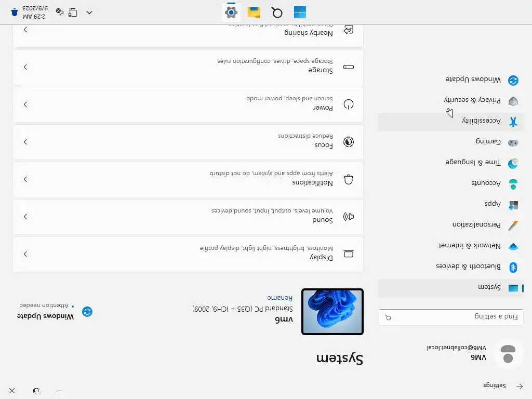Click the Windows Update sync icon in header
The width and height of the screenshot is (532, 399).
tap(87, 312)
